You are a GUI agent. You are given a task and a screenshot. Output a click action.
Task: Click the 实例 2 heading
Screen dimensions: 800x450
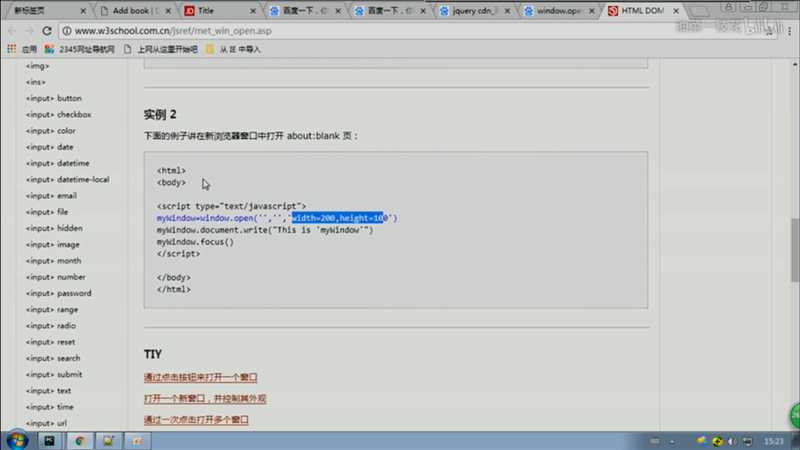pyautogui.click(x=160, y=114)
